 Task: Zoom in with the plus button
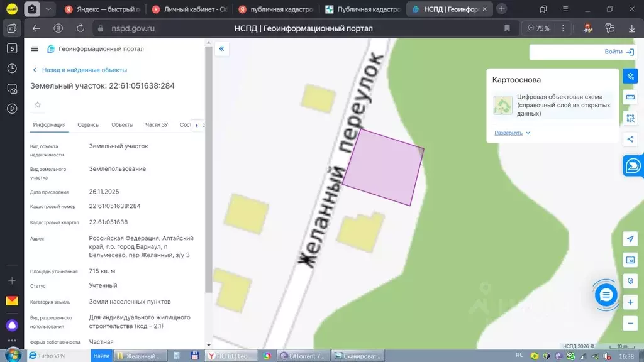(x=630, y=302)
